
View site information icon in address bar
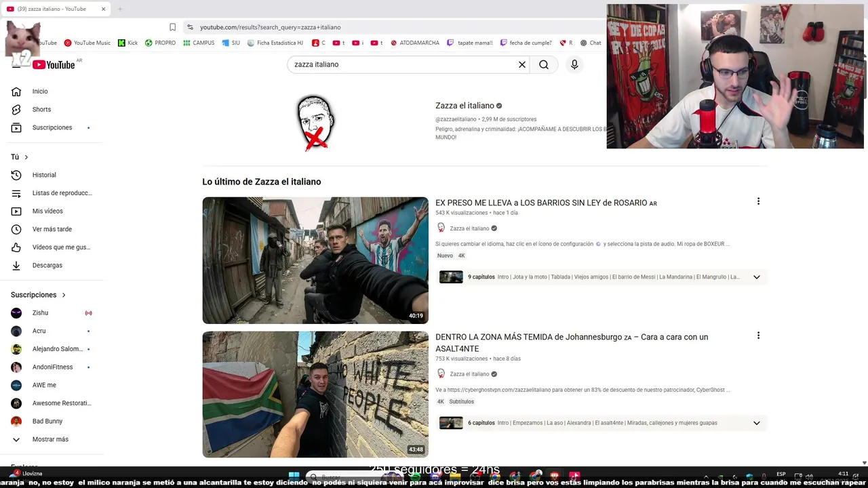(x=190, y=27)
